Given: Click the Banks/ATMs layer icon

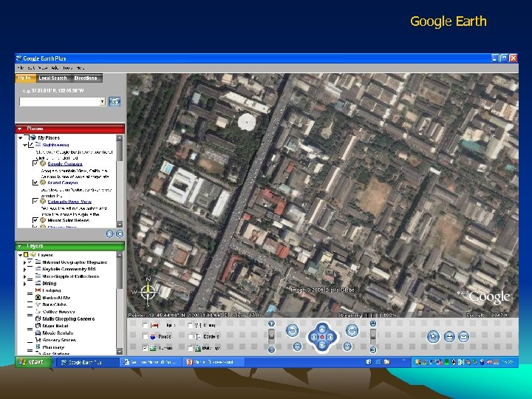Looking at the screenshot, I should click(x=38, y=298).
